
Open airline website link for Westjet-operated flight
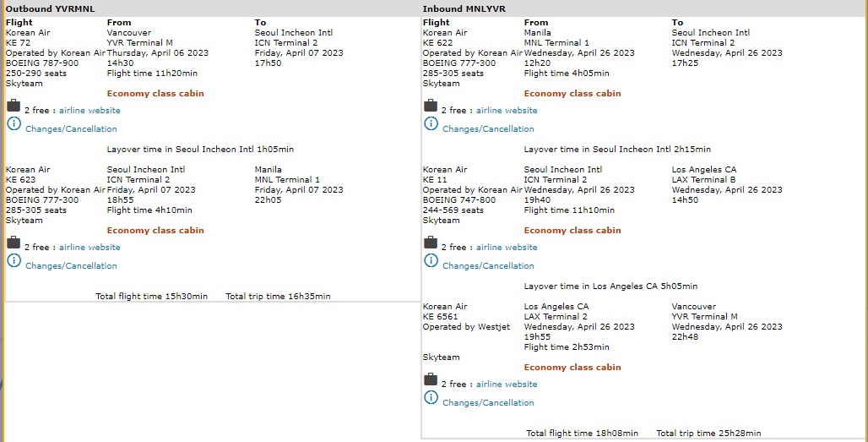pyautogui.click(x=507, y=385)
